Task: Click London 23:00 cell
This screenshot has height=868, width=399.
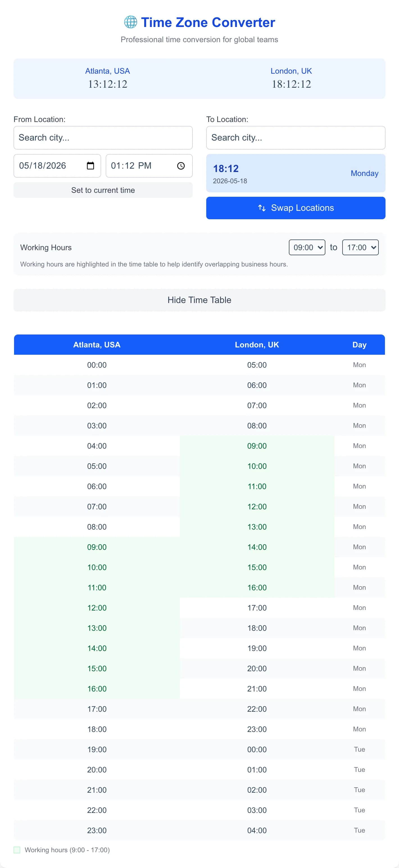Action: [257, 729]
